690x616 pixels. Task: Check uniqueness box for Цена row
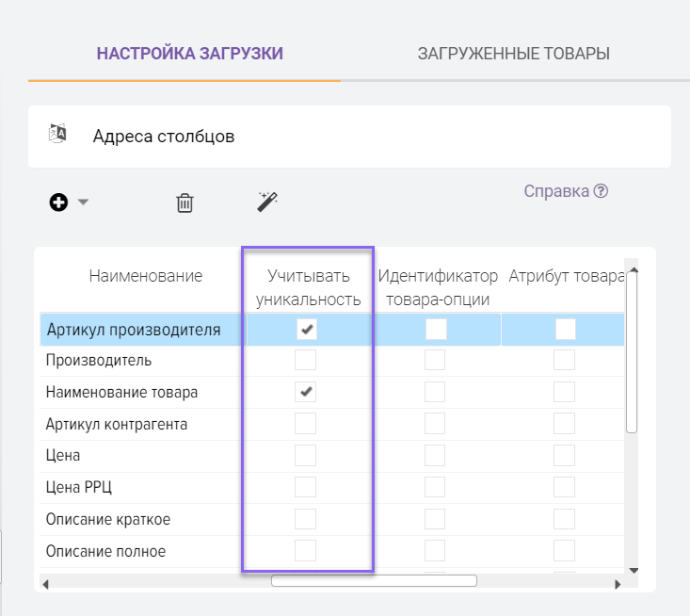coord(306,456)
